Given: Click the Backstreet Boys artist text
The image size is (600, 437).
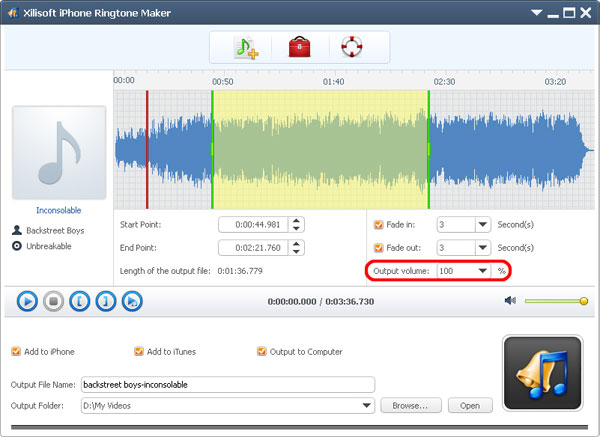Looking at the screenshot, I should coord(55,230).
